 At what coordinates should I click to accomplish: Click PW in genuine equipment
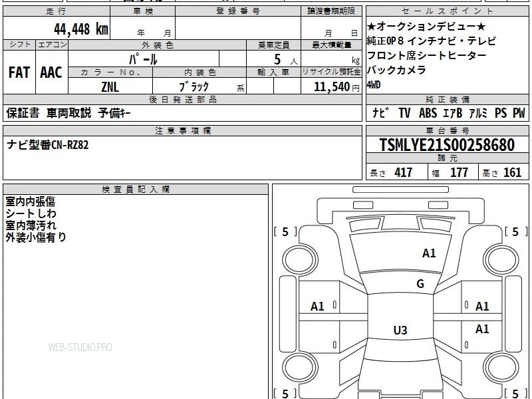(519, 113)
